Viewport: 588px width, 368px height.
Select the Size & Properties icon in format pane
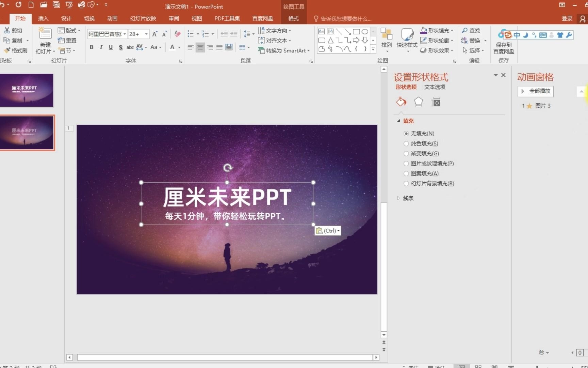(436, 102)
